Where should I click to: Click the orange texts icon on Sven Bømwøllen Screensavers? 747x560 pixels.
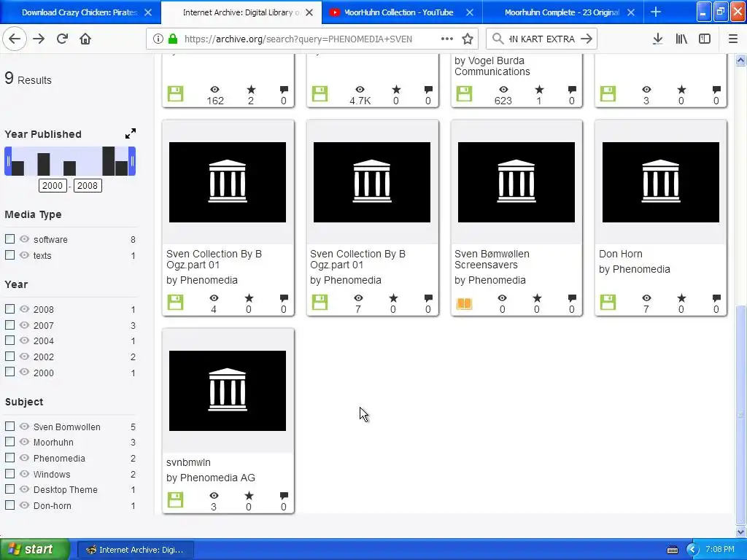[x=464, y=303]
